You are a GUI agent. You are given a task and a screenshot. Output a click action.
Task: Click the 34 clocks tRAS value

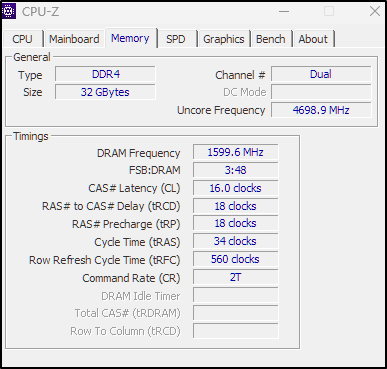[x=235, y=241]
